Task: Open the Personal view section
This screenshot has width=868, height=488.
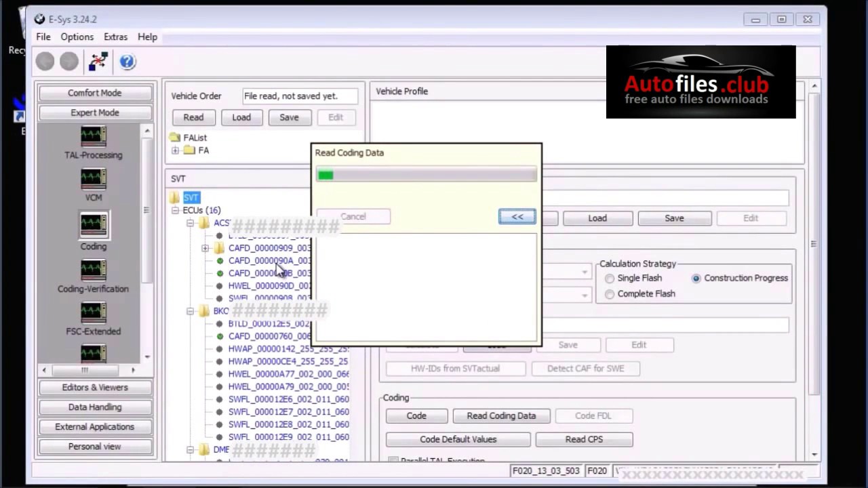Action: point(95,446)
